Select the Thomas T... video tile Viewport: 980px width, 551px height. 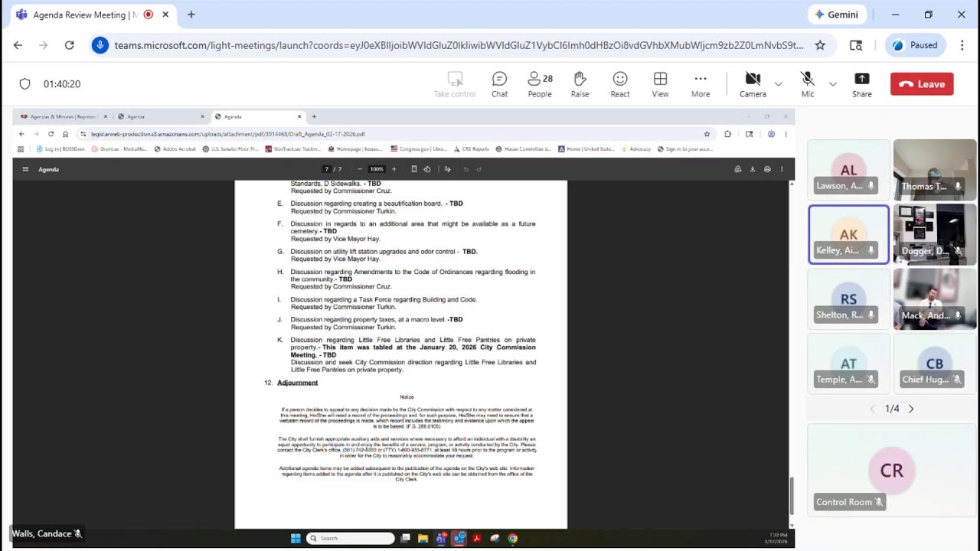[935, 170]
